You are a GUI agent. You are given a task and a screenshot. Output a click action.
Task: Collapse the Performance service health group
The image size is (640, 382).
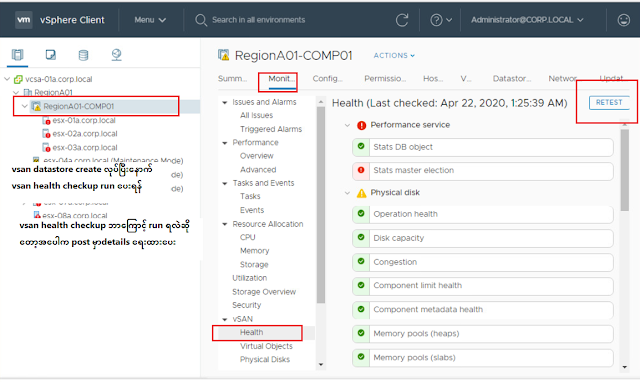(x=347, y=125)
